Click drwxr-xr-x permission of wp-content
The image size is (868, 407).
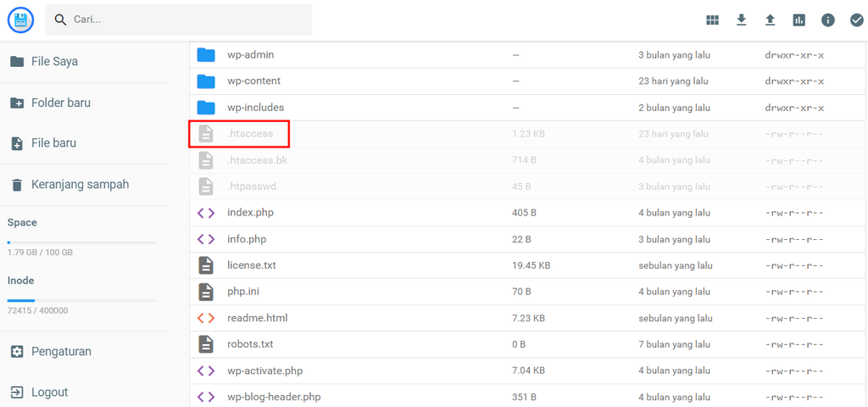pos(794,81)
